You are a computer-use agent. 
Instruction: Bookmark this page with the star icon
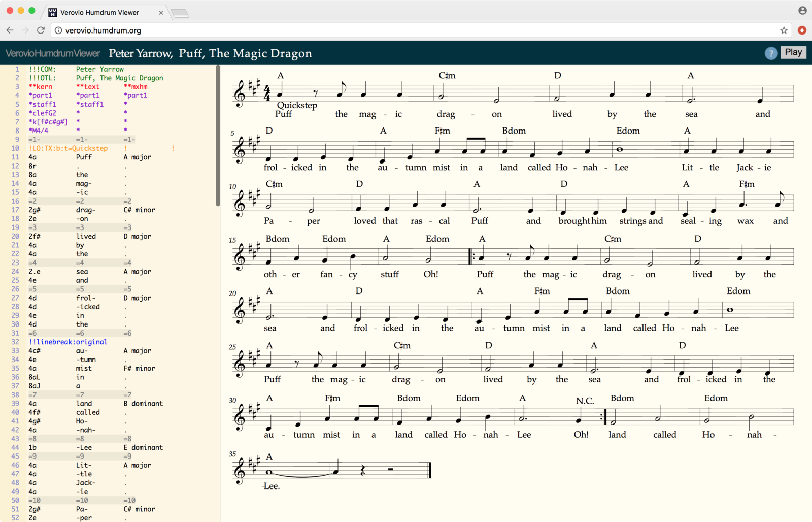pos(784,30)
